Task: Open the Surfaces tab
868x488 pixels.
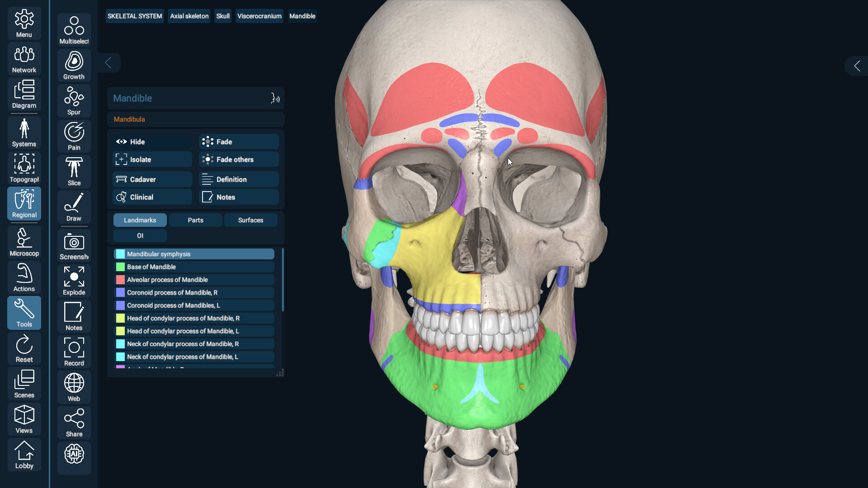Action: 250,220
